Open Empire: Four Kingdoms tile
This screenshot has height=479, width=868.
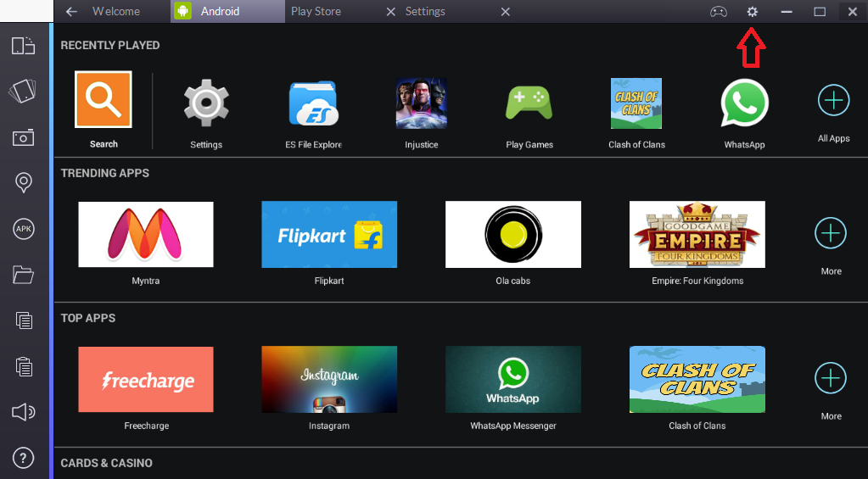click(697, 235)
